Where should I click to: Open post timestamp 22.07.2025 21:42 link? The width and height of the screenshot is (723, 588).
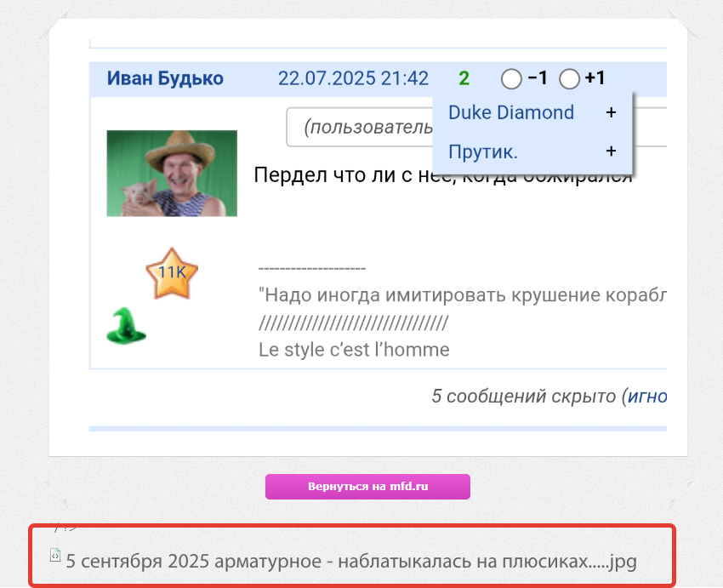pyautogui.click(x=353, y=78)
